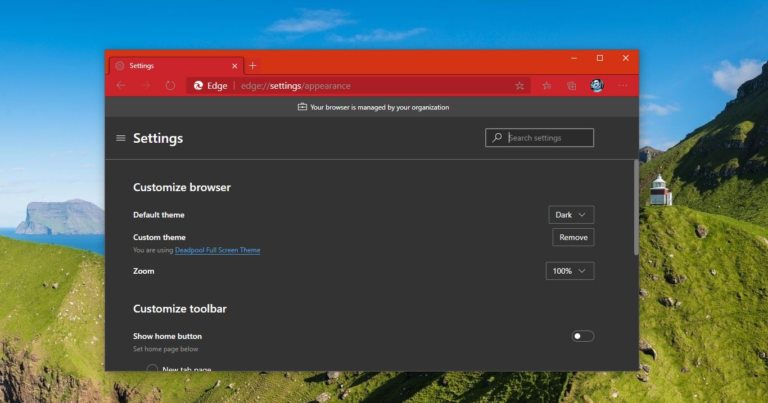Close the Edge window
This screenshot has height=403, width=768.
[625, 58]
